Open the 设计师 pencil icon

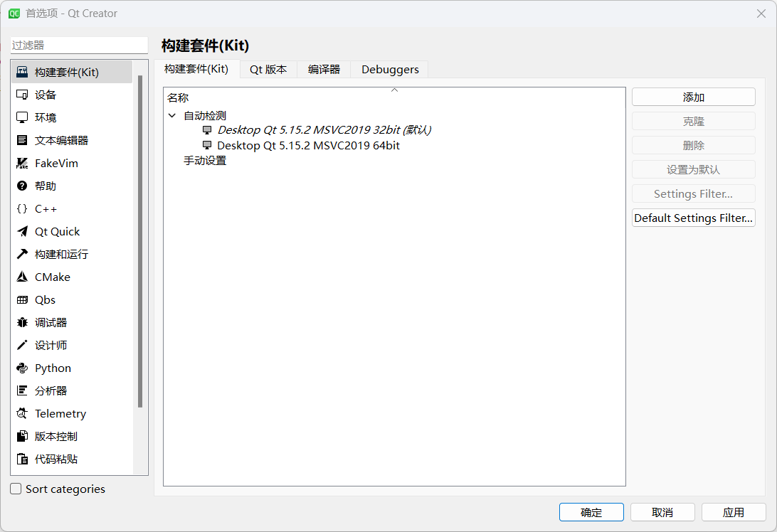point(22,345)
